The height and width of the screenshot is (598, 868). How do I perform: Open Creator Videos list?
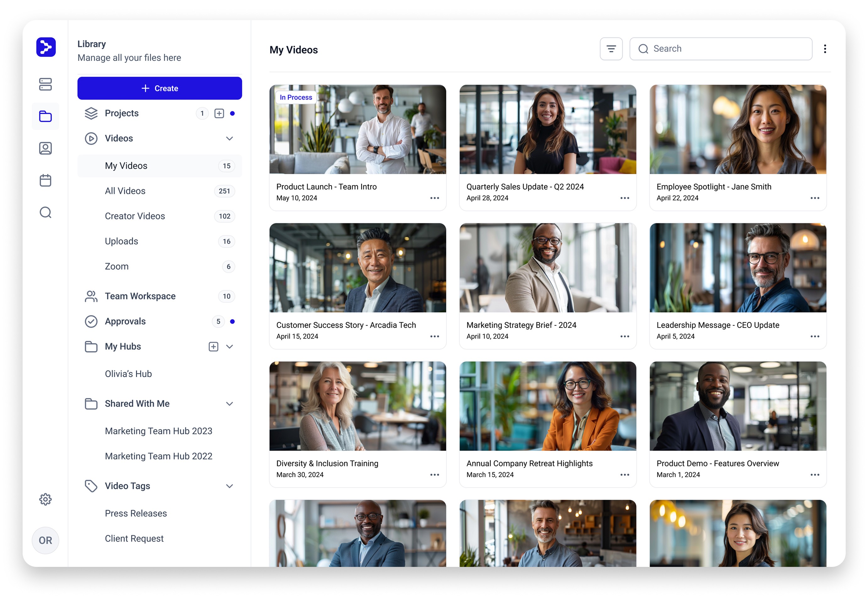pyautogui.click(x=135, y=216)
